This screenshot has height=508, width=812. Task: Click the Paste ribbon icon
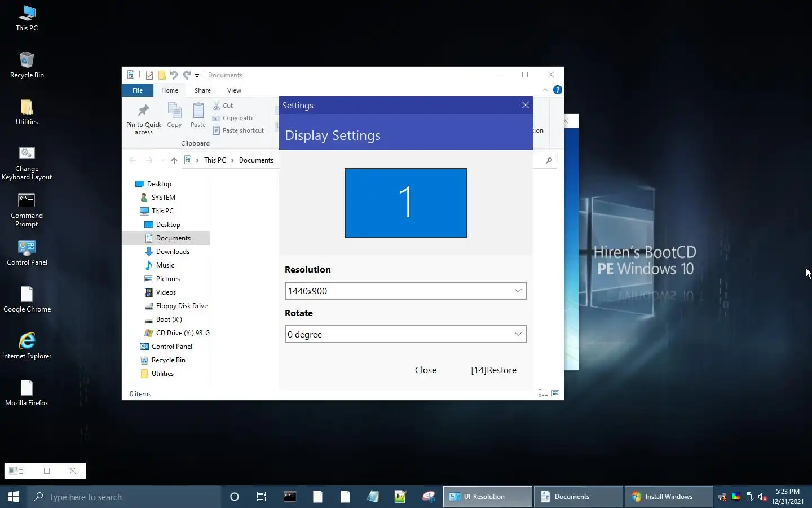198,116
